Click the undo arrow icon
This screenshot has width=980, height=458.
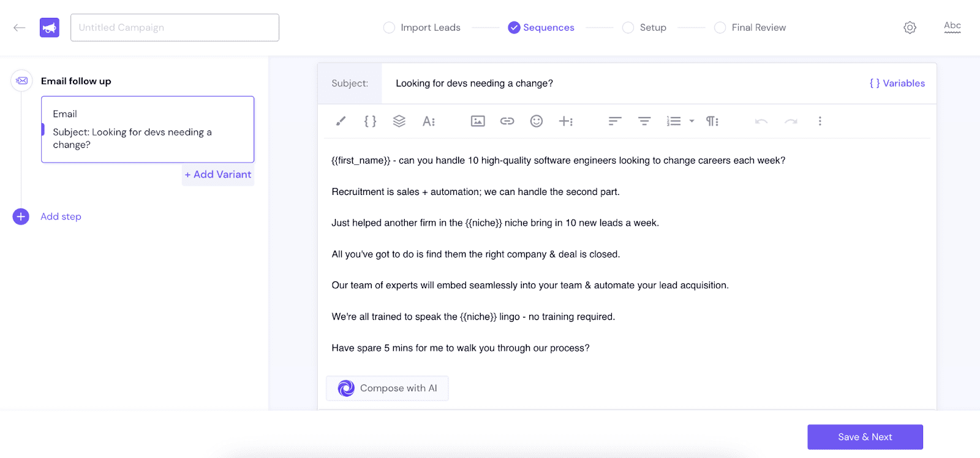pos(761,121)
